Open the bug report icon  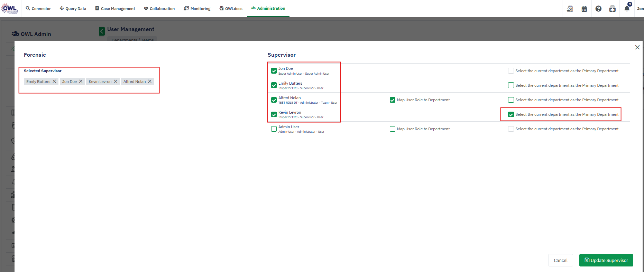612,9
